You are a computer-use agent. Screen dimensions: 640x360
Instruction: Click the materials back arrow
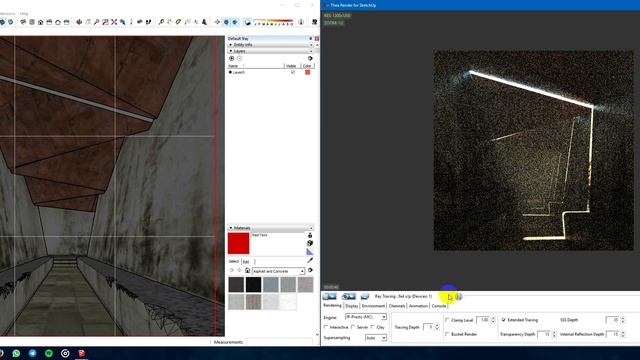point(232,271)
